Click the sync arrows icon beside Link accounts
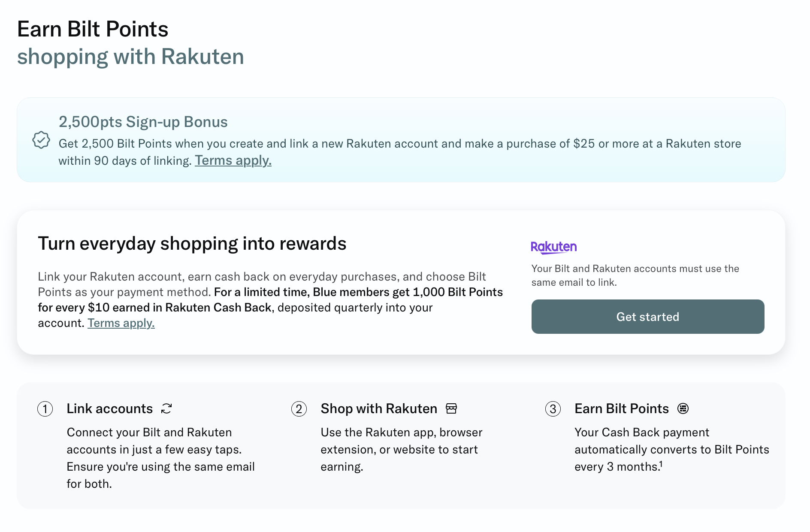 [166, 408]
